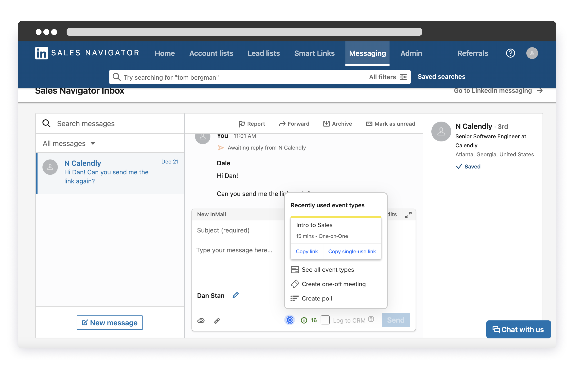
Task: Open the All messages dropdown
Action: [69, 143]
